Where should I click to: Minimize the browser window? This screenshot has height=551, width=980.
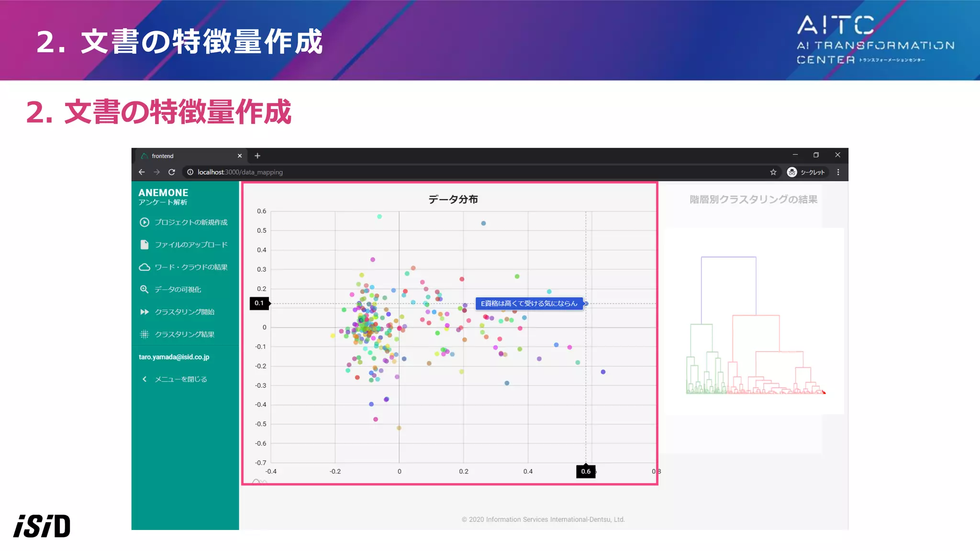795,155
